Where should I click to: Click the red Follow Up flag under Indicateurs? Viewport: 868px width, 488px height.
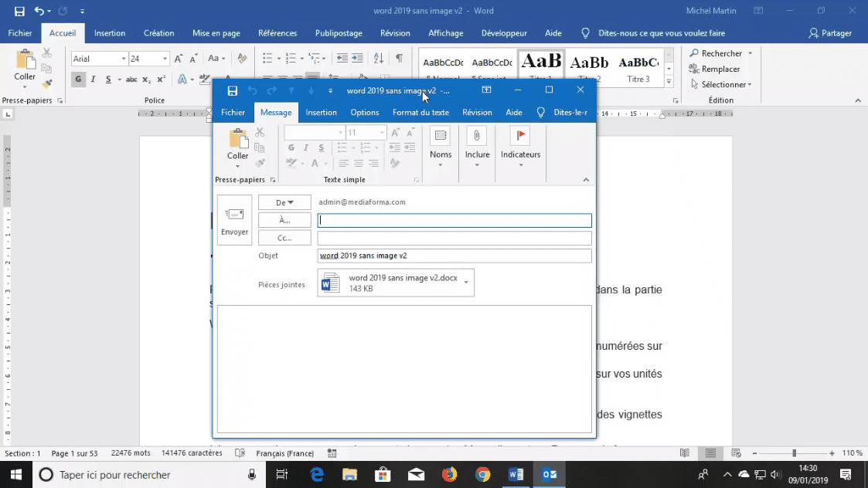[x=521, y=134]
